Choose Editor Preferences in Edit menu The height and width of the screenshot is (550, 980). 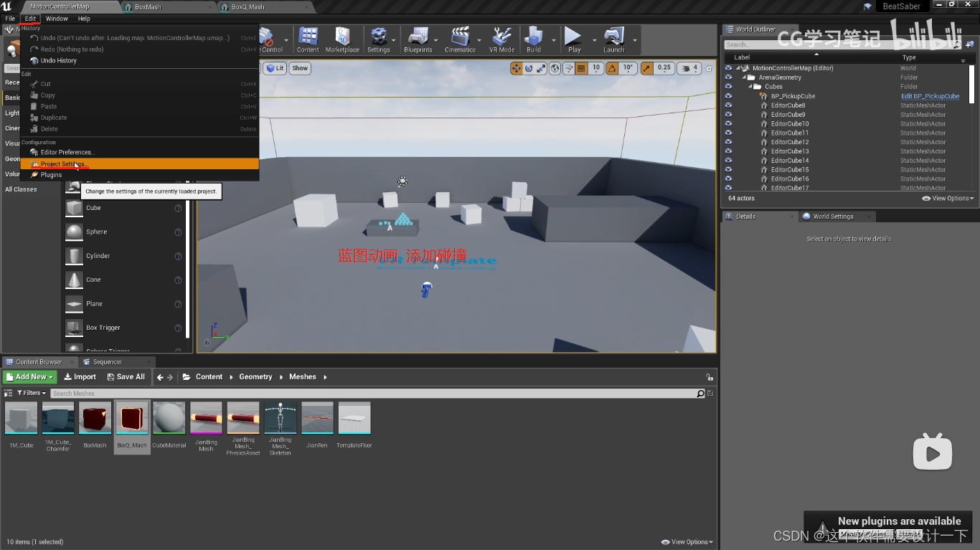coord(140,152)
